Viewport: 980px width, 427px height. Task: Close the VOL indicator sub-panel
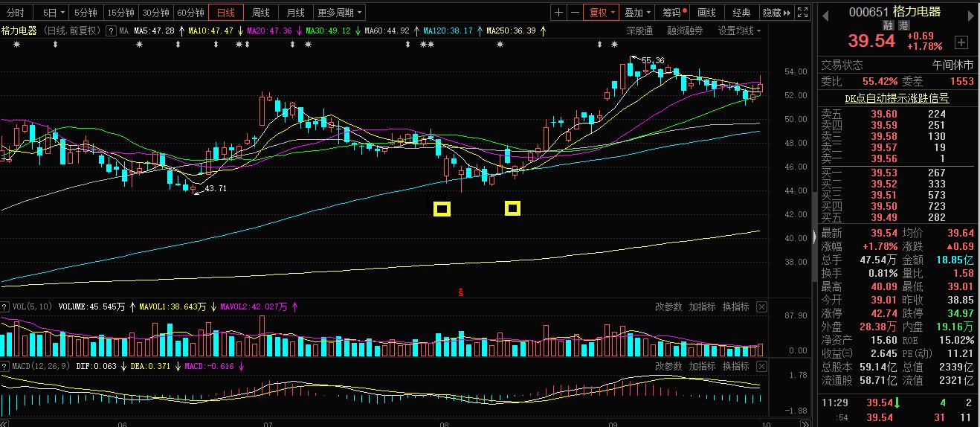(x=761, y=306)
